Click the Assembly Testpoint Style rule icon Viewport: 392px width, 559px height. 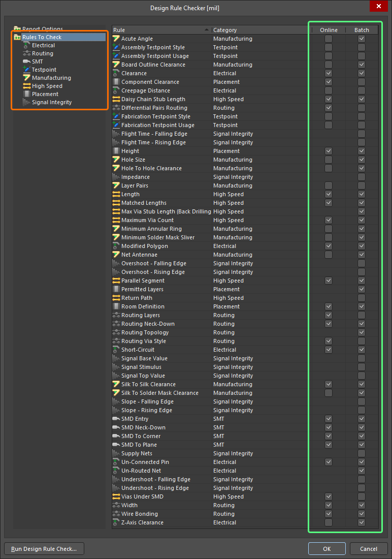tap(116, 47)
